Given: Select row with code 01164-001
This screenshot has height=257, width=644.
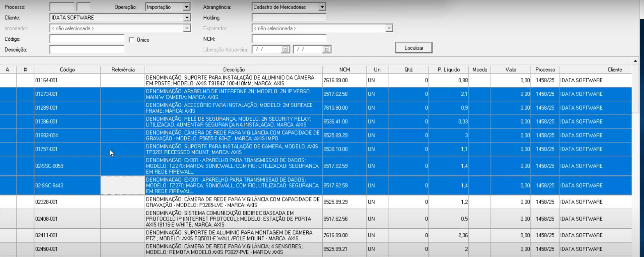Looking at the screenshot, I should 67,81.
